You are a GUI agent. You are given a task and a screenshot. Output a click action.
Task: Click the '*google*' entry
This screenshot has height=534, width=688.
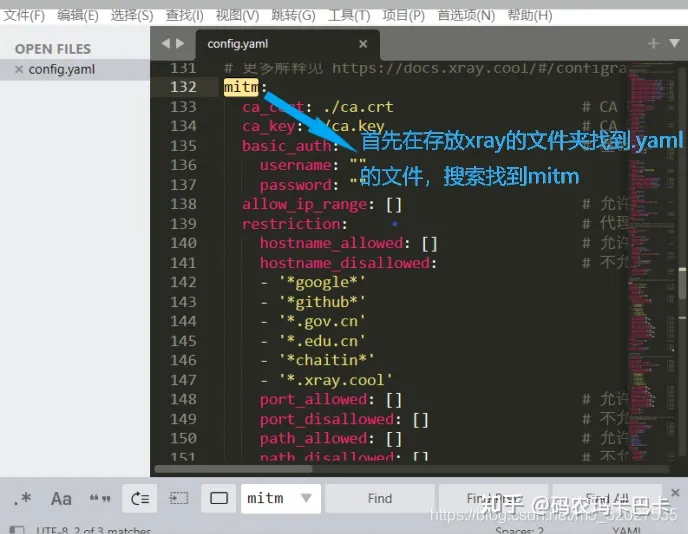coord(322,283)
